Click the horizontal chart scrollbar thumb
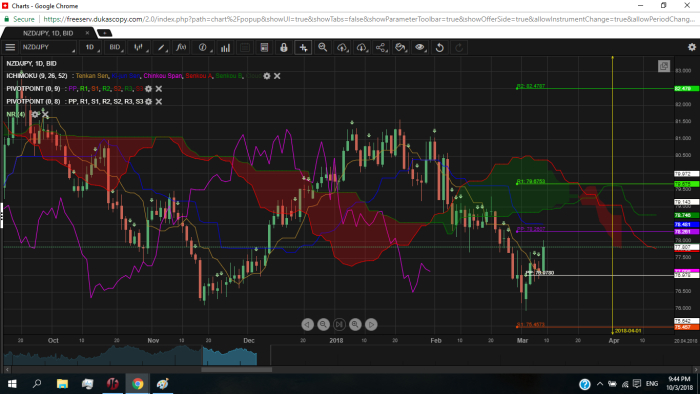 point(237,369)
